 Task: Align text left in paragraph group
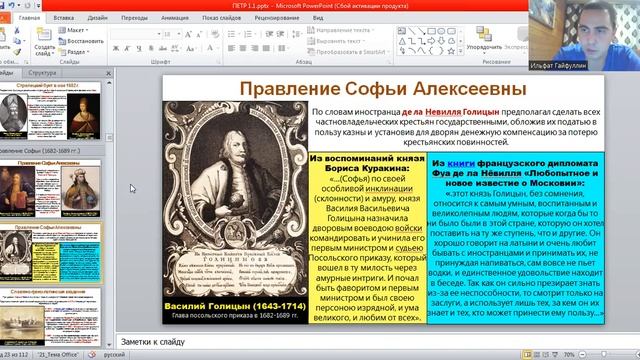pos(231,49)
